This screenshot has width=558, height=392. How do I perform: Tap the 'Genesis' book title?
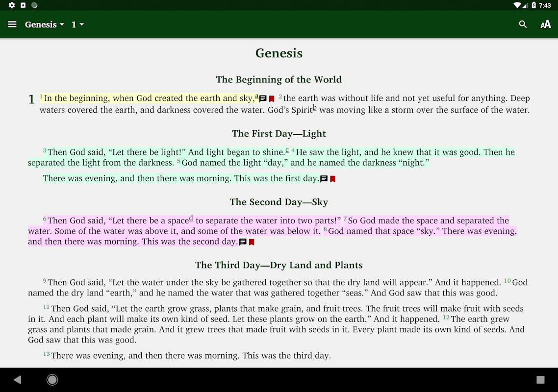point(279,53)
